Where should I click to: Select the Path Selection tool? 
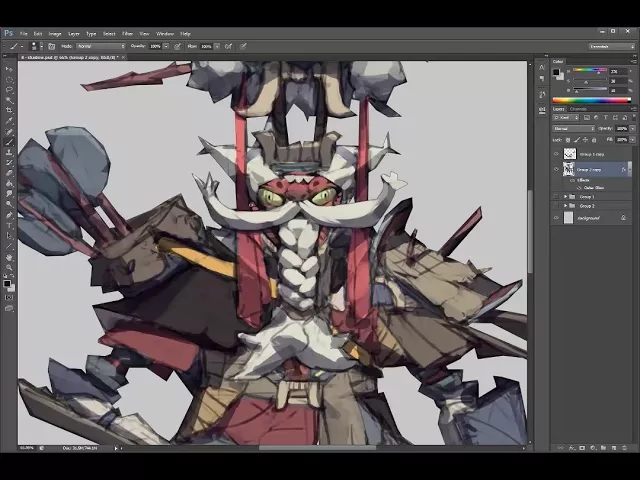point(9,236)
